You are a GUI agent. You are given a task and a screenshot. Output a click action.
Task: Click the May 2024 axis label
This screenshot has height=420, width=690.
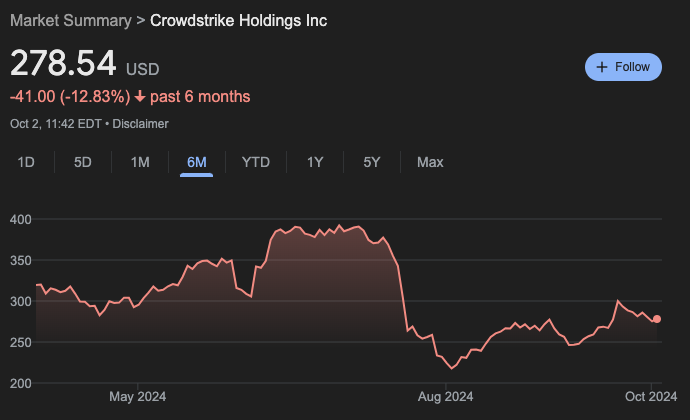point(137,397)
